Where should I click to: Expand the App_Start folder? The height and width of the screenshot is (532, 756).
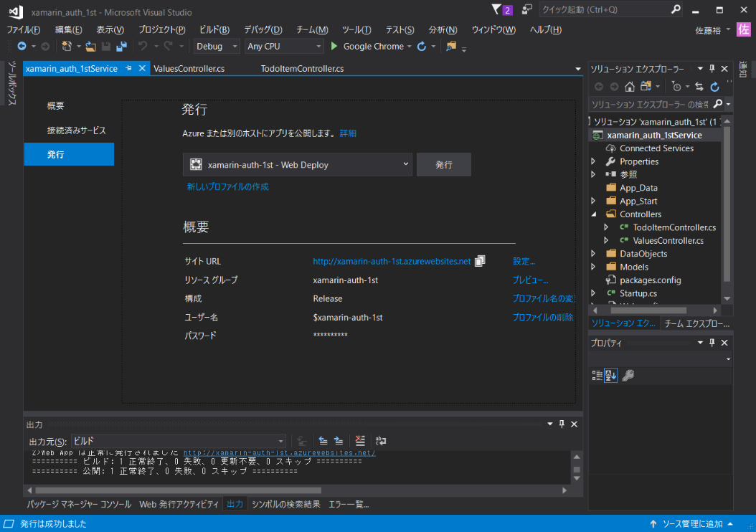point(593,201)
